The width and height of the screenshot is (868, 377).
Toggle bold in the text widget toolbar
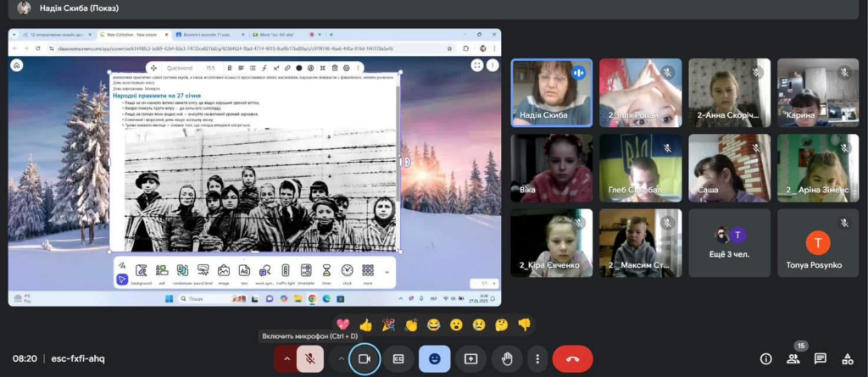click(x=230, y=68)
